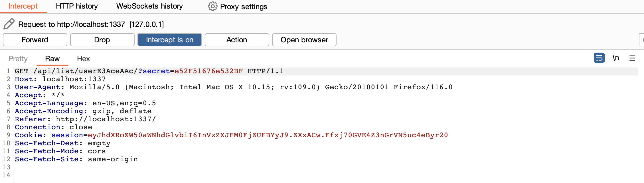Toggle the \n non-printable characters icon
Viewport: 644px width, 183px height.
pyautogui.click(x=616, y=58)
